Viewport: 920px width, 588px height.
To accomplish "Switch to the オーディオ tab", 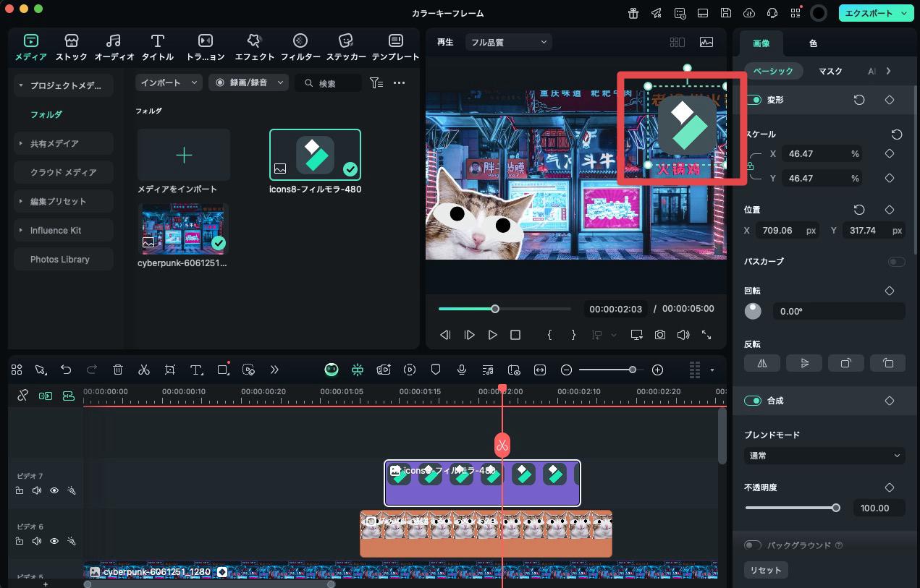I will point(114,47).
